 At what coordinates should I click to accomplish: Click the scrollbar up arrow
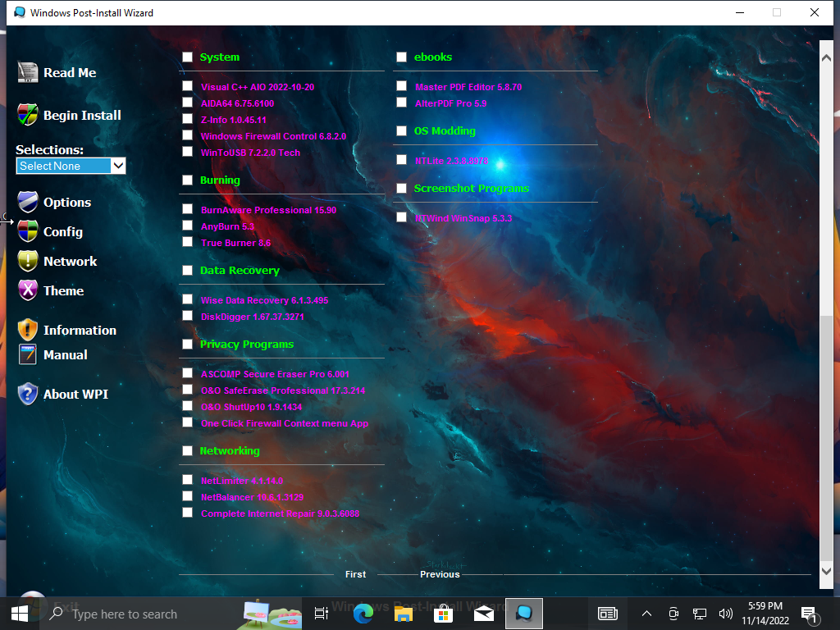click(826, 57)
